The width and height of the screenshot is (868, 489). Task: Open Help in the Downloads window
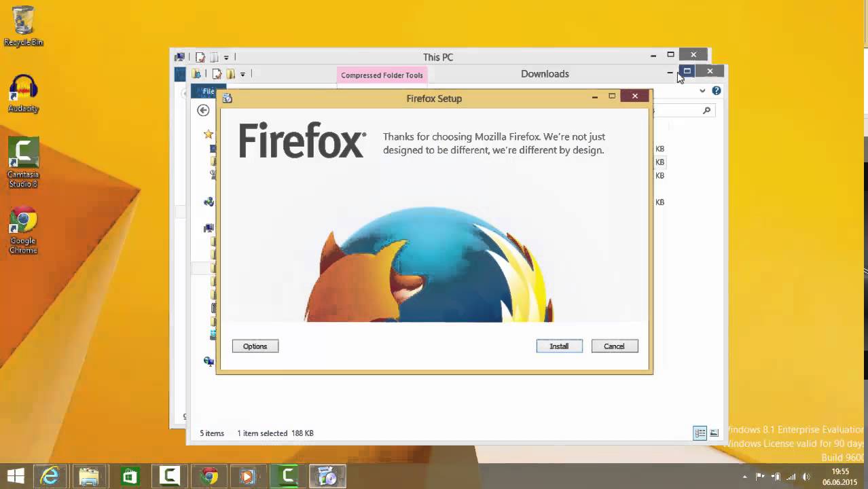716,90
